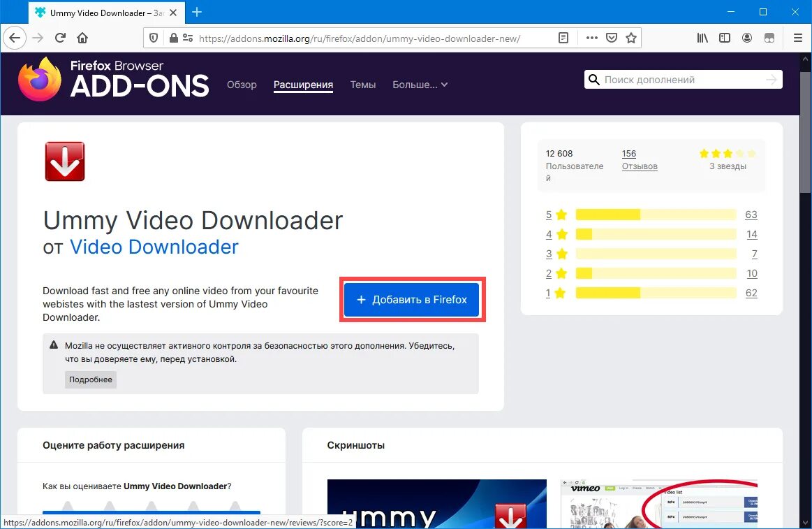Open the 156 reviews count link

[x=628, y=153]
